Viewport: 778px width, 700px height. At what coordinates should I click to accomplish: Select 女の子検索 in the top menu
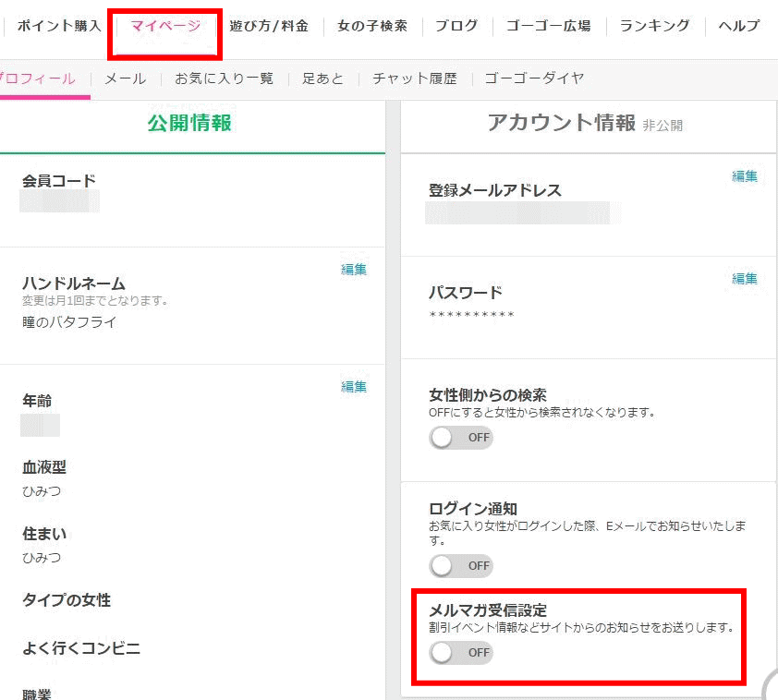click(372, 26)
